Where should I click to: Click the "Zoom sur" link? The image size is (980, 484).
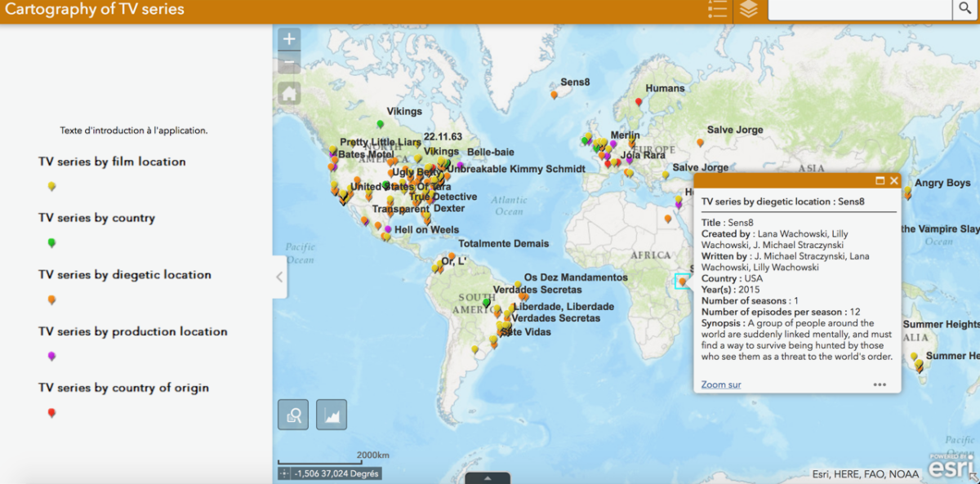(720, 384)
